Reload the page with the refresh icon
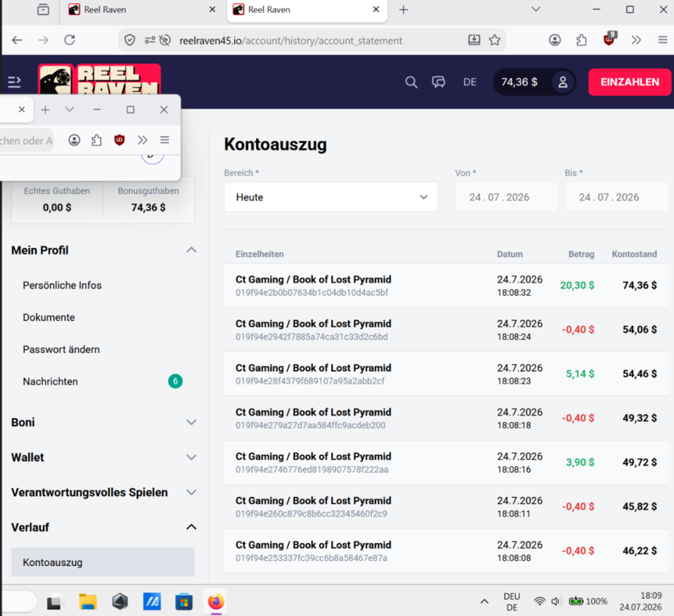This screenshot has height=616, width=674. point(70,40)
